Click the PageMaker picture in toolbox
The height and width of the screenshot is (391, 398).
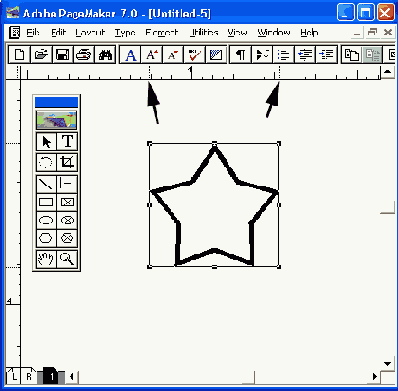[56, 120]
